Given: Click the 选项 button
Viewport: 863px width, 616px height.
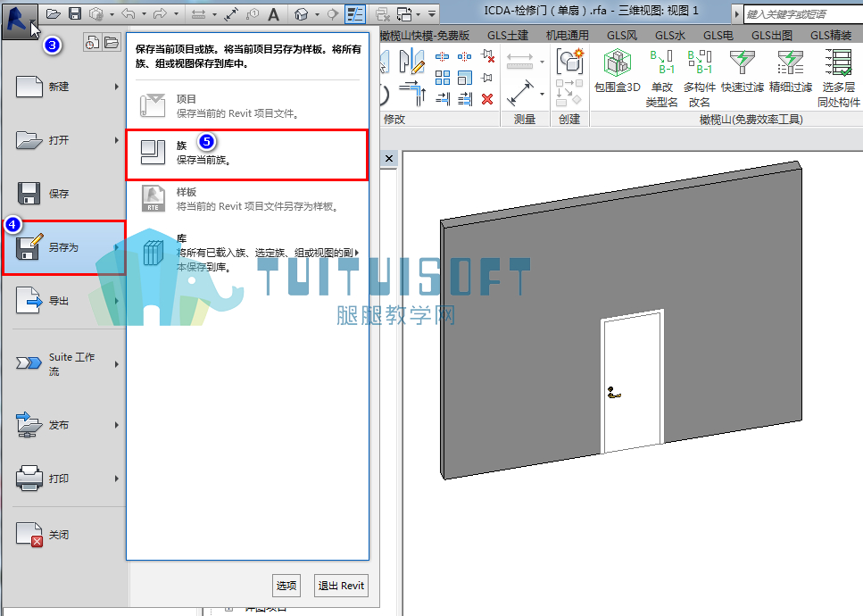Looking at the screenshot, I should pos(286,586).
